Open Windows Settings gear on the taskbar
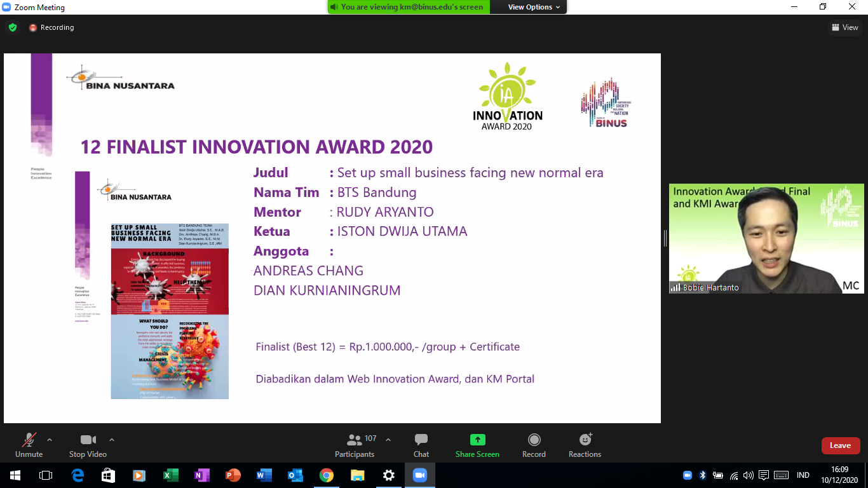The image size is (868, 488). [388, 475]
